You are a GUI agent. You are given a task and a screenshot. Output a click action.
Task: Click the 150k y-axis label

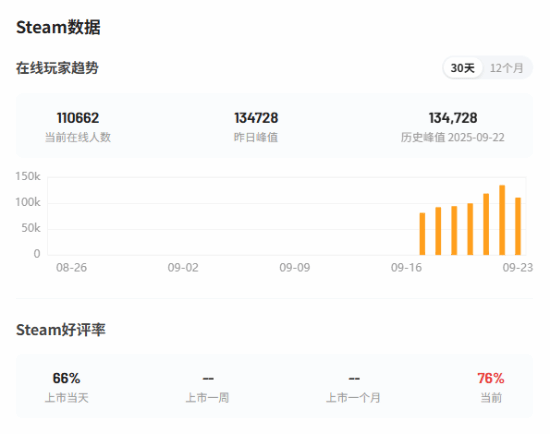[28, 176]
